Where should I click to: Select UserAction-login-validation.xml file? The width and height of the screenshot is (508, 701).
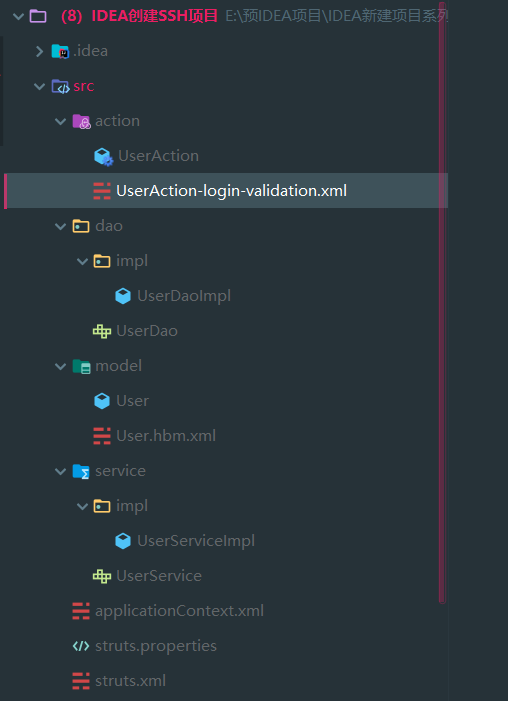click(x=226, y=191)
